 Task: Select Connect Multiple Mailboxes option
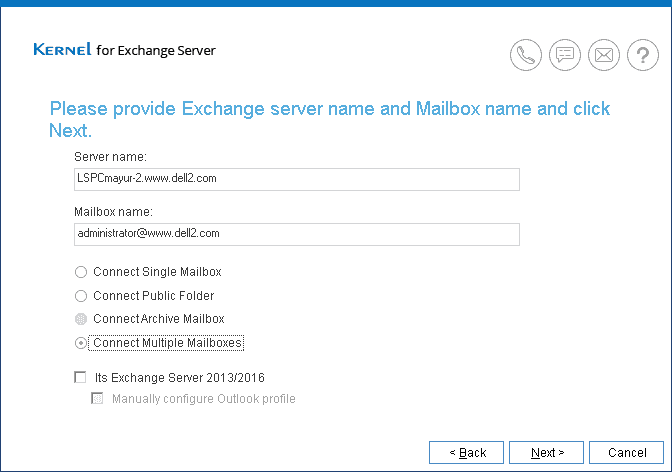(81, 343)
